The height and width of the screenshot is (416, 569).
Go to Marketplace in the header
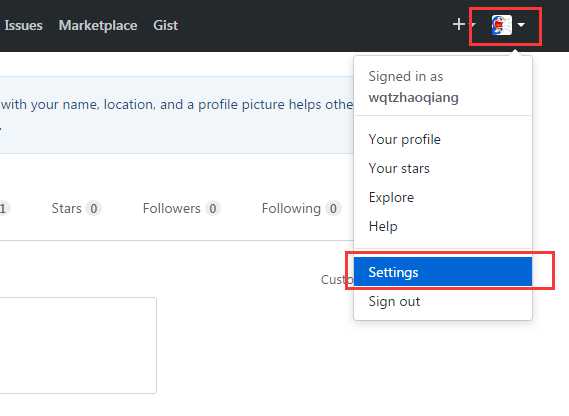[x=98, y=25]
